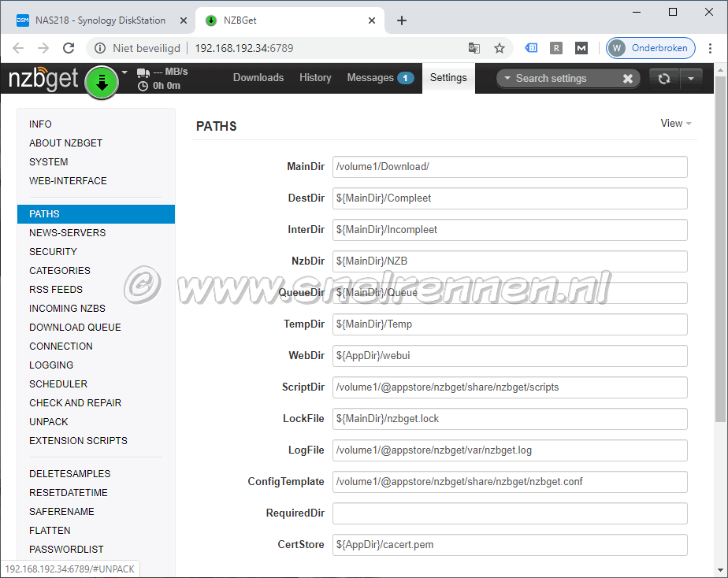
Task: Open the UNPACK settings
Action: click(x=48, y=422)
